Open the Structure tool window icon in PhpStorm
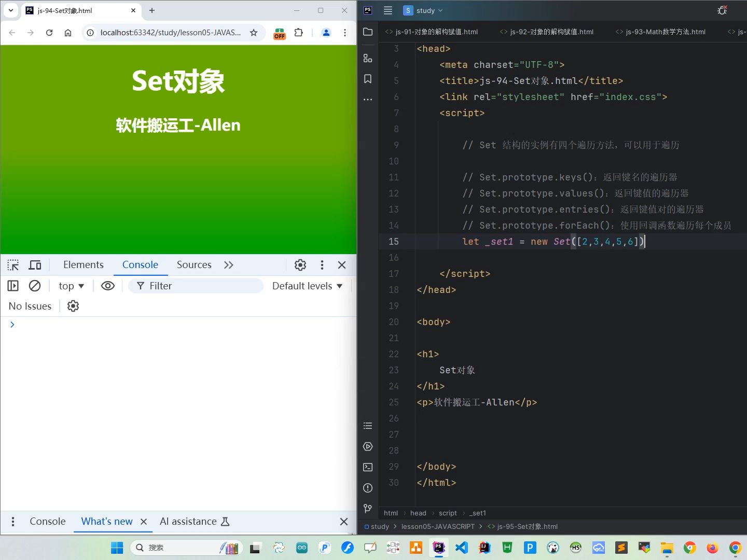 [368, 58]
